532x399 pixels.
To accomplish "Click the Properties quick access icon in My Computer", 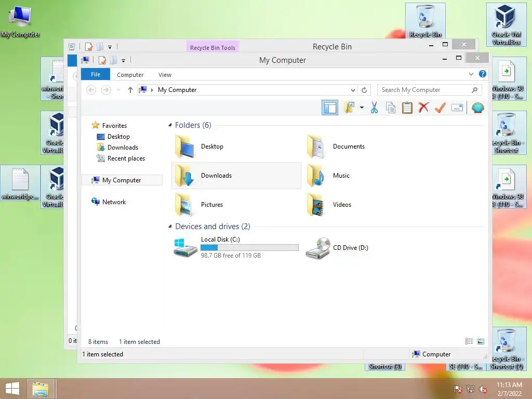I will (102, 60).
